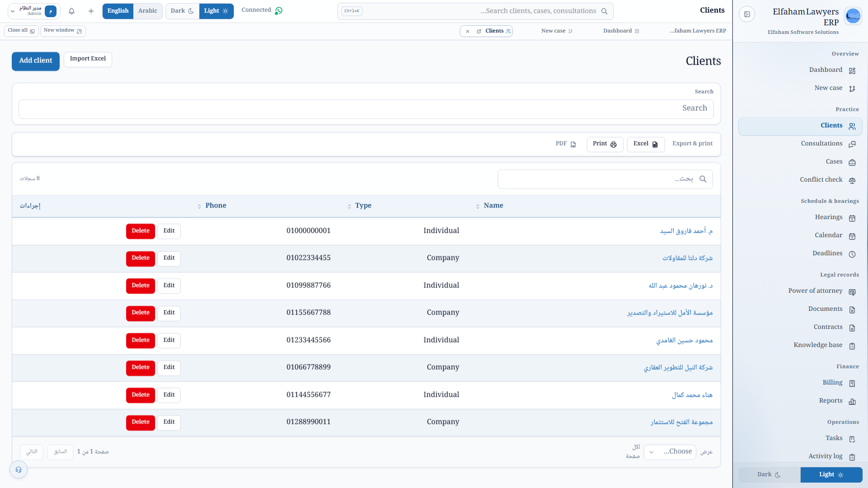Open Hearings in the sidebar
This screenshot has height=488, width=868.
pos(800,217)
